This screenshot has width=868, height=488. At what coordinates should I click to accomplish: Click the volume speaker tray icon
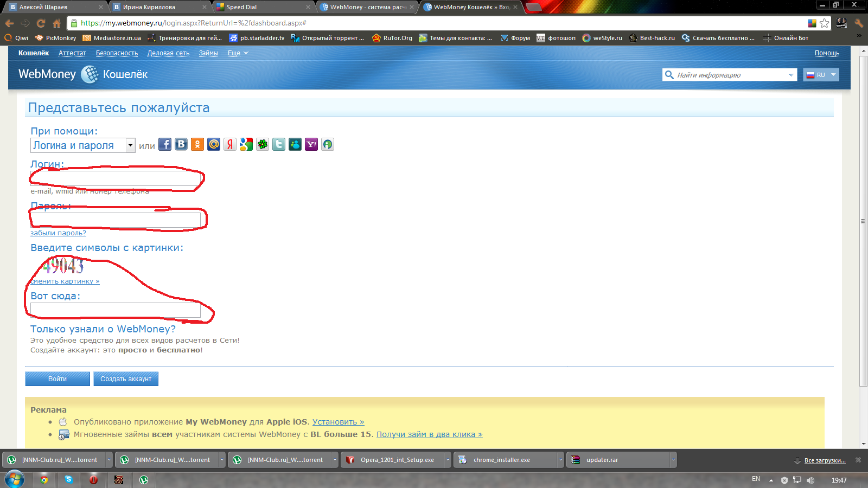[810, 480]
